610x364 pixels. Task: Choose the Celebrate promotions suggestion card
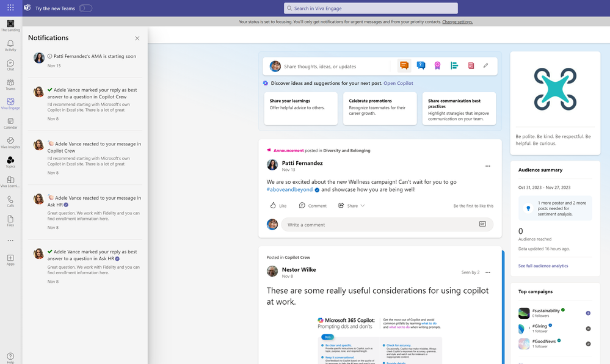coord(380,109)
